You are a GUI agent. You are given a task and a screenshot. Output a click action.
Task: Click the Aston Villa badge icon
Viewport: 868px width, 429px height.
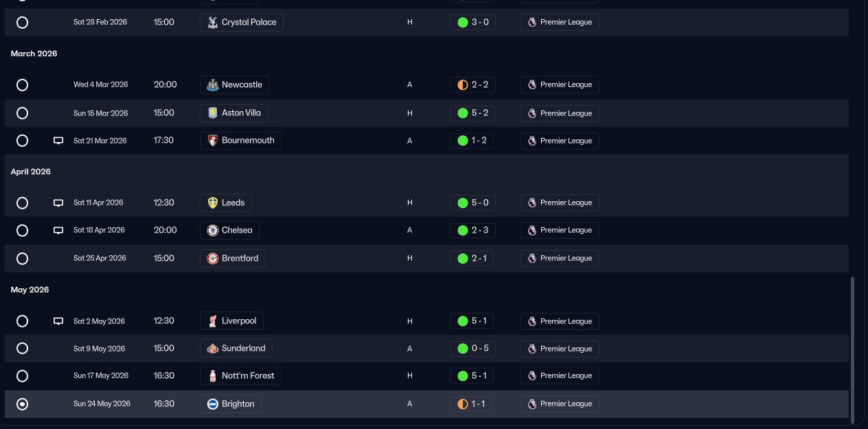click(x=213, y=113)
